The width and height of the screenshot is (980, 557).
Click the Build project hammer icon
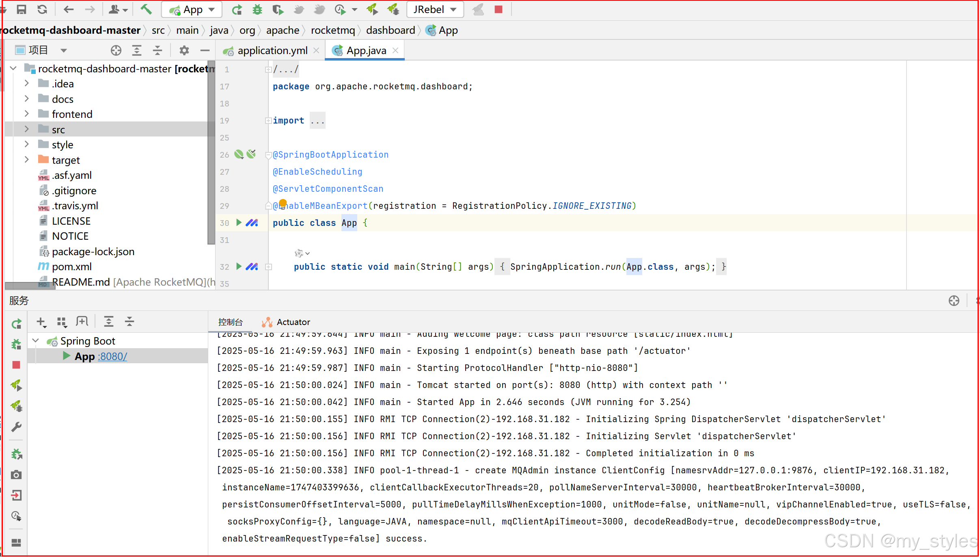pyautogui.click(x=146, y=9)
